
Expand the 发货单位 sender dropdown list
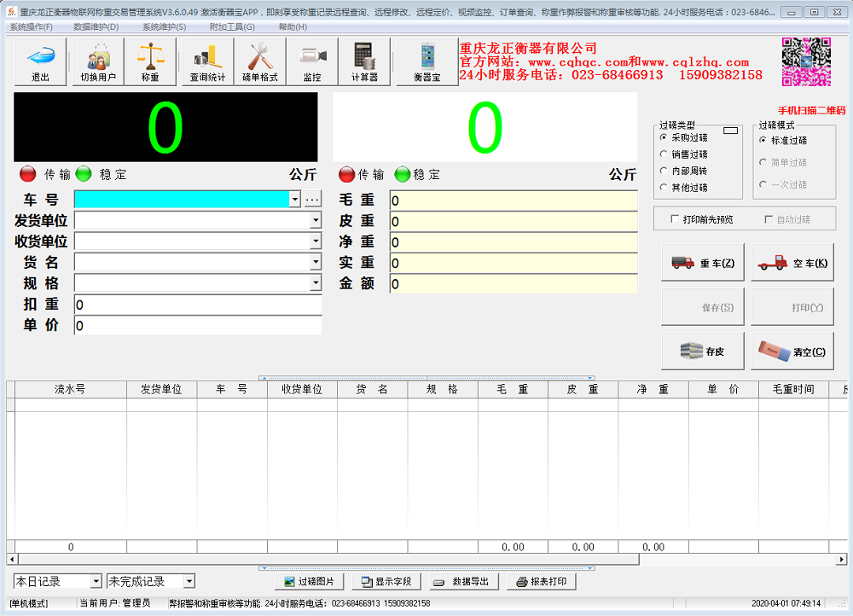point(317,220)
